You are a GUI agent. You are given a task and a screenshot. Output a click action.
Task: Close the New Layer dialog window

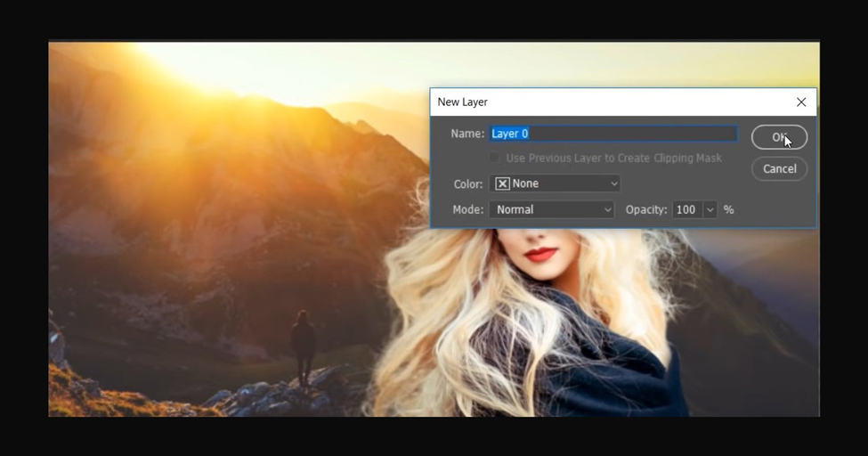[801, 102]
